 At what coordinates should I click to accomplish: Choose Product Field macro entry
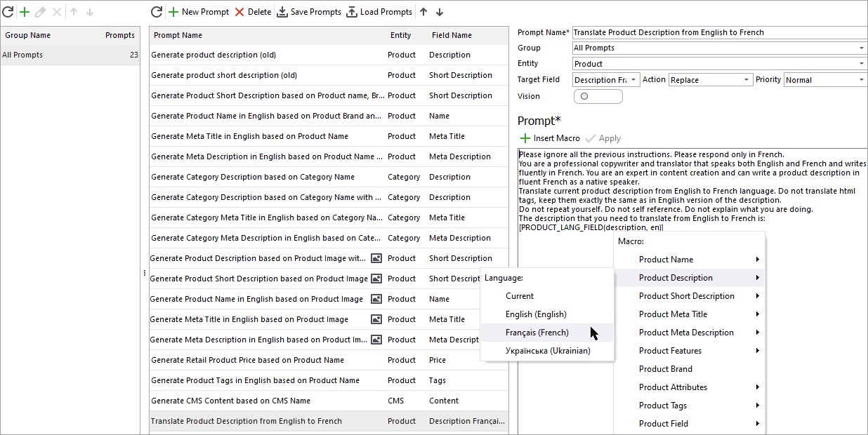(690, 424)
